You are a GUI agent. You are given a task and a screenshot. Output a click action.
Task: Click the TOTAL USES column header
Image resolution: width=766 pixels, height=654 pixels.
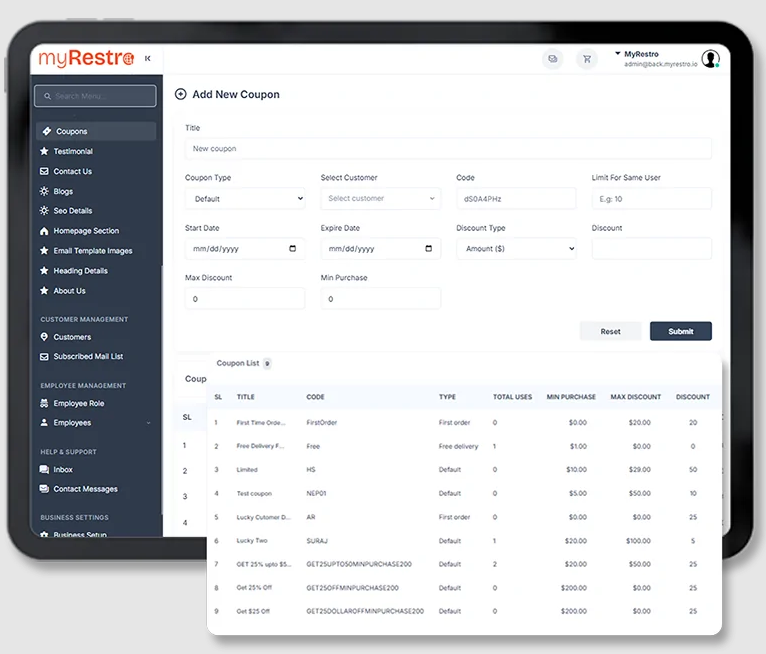point(512,397)
